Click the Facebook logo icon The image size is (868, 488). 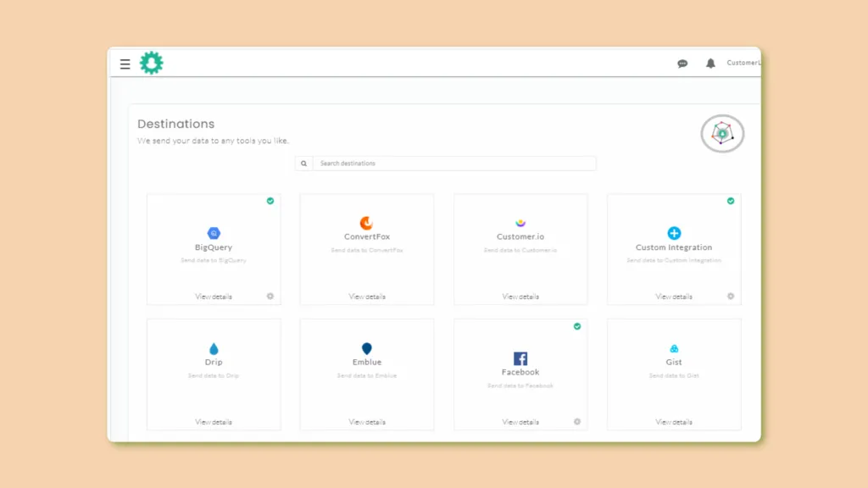point(520,358)
